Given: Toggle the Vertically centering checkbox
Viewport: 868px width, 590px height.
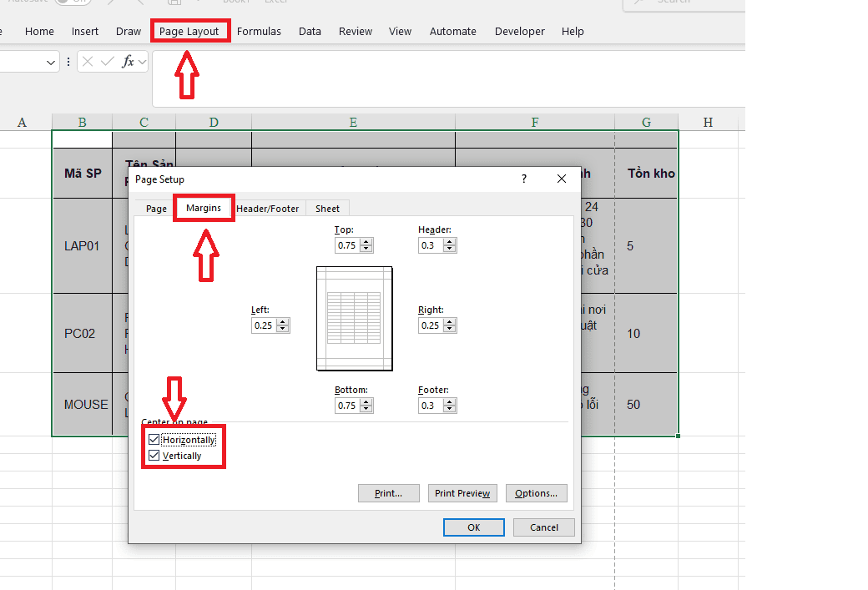Looking at the screenshot, I should [154, 456].
